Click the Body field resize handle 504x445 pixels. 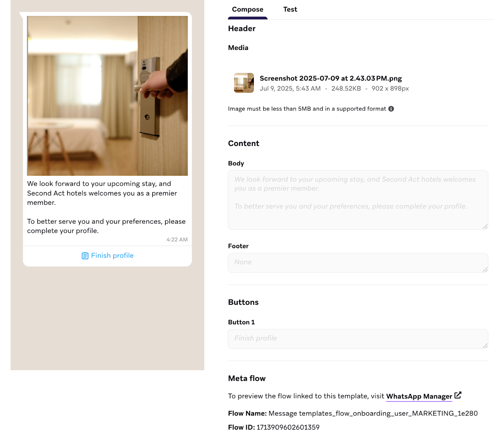pos(485,227)
